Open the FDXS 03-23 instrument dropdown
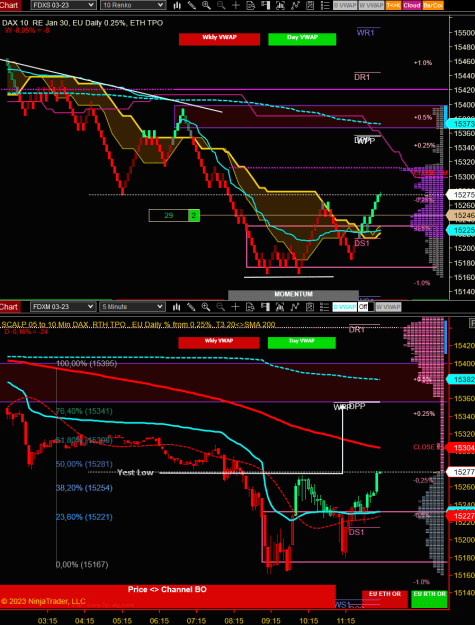This screenshot has height=625, width=475. tap(63, 5)
